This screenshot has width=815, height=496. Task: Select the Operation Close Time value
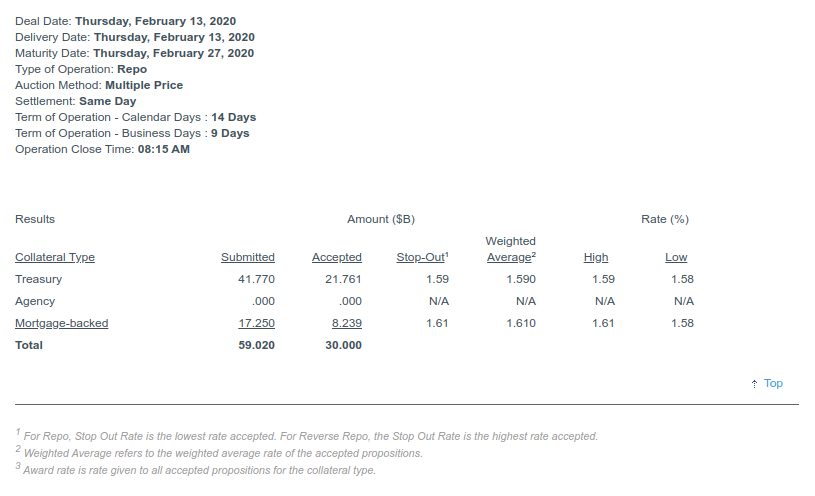click(163, 149)
